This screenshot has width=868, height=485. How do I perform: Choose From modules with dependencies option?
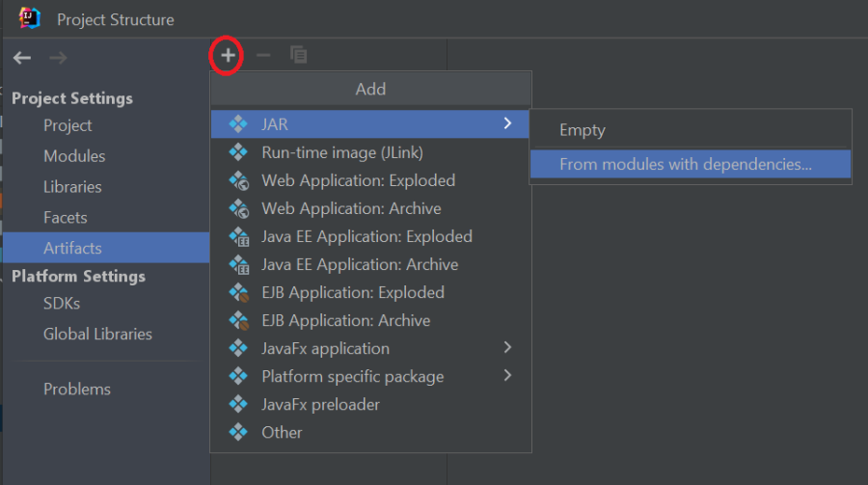tap(686, 164)
